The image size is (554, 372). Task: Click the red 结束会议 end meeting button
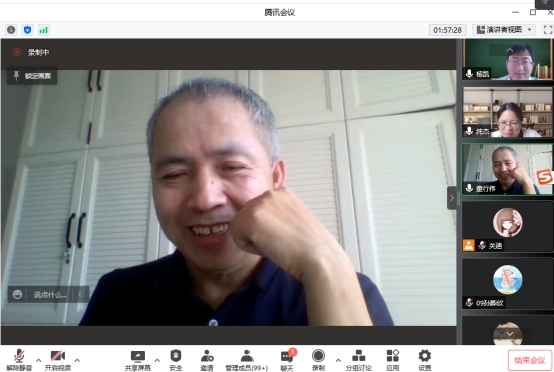point(530,360)
